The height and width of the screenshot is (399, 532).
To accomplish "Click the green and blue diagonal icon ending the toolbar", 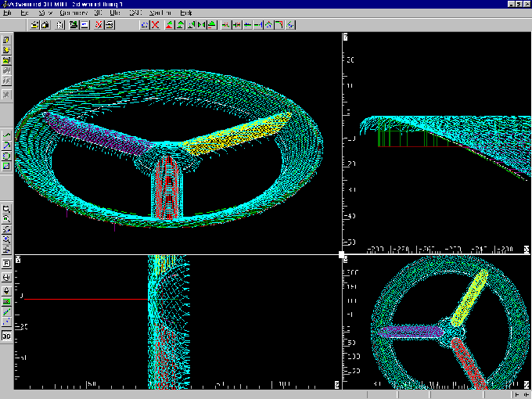I will click(x=290, y=25).
